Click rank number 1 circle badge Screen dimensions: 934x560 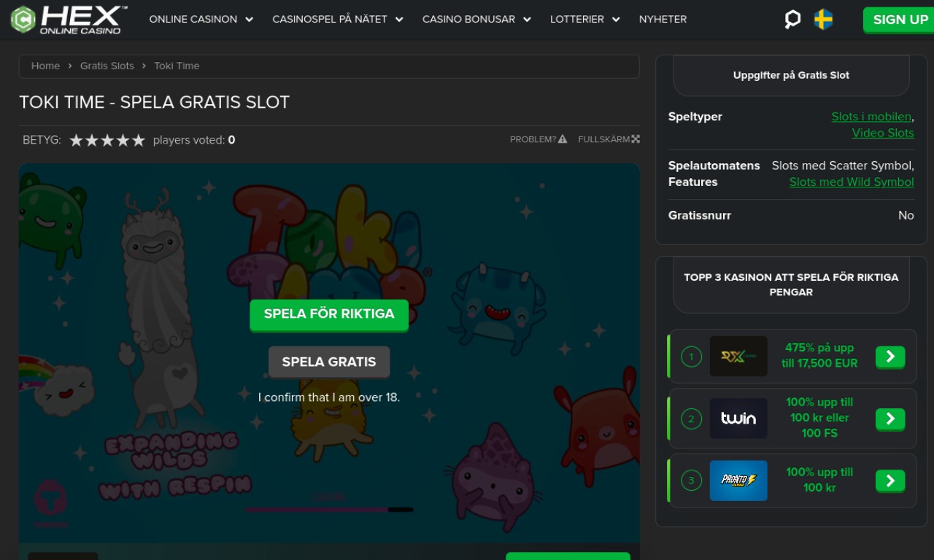pyautogui.click(x=691, y=357)
